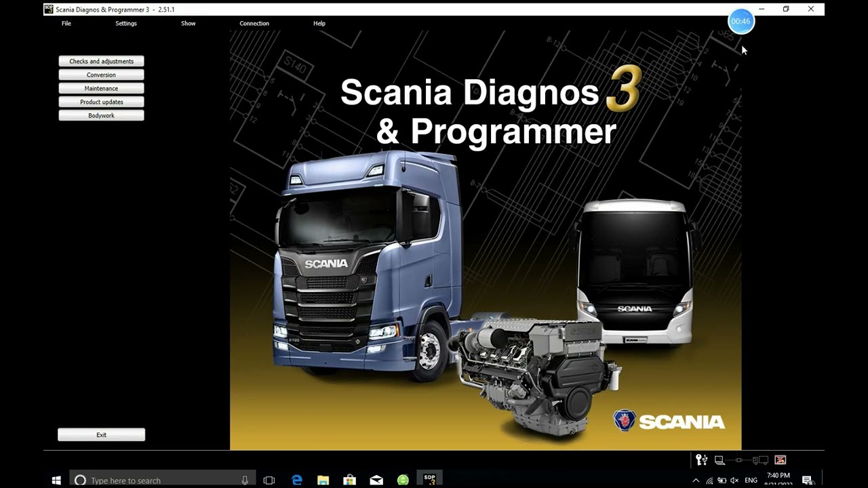Open Microsoft Store from the taskbar
This screenshot has width=868, height=488.
pos(349,480)
